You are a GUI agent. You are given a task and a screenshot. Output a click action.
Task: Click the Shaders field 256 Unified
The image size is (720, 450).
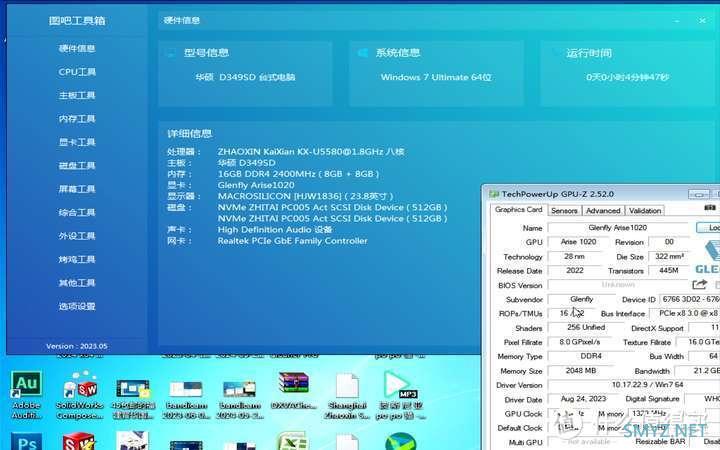click(x=586, y=327)
